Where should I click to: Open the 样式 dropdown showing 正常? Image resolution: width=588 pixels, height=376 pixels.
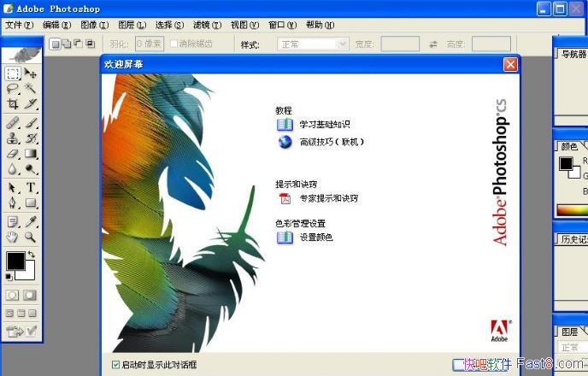click(313, 44)
